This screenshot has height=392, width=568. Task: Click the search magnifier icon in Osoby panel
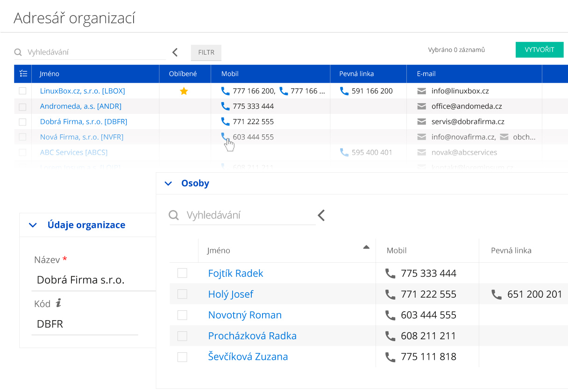coord(174,215)
